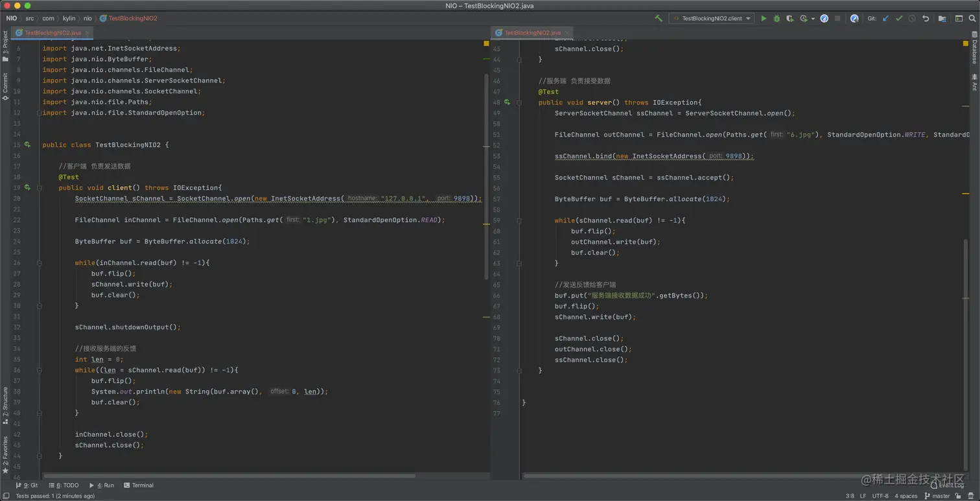
Task: Click the 3:8 caret position indicator
Action: pos(850,496)
